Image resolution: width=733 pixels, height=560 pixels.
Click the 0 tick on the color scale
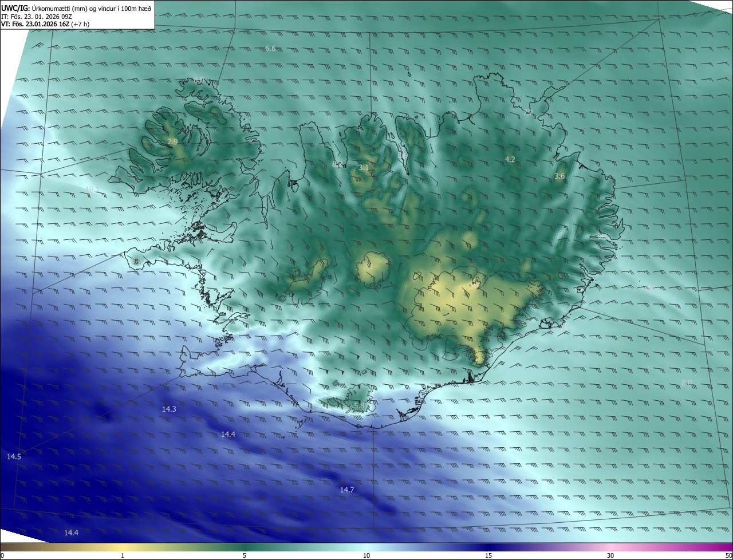tap(2, 556)
